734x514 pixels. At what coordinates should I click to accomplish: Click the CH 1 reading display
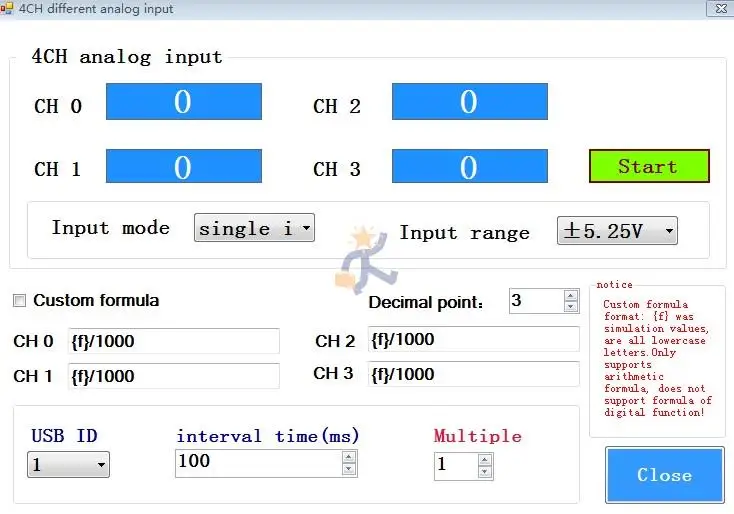pyautogui.click(x=184, y=166)
